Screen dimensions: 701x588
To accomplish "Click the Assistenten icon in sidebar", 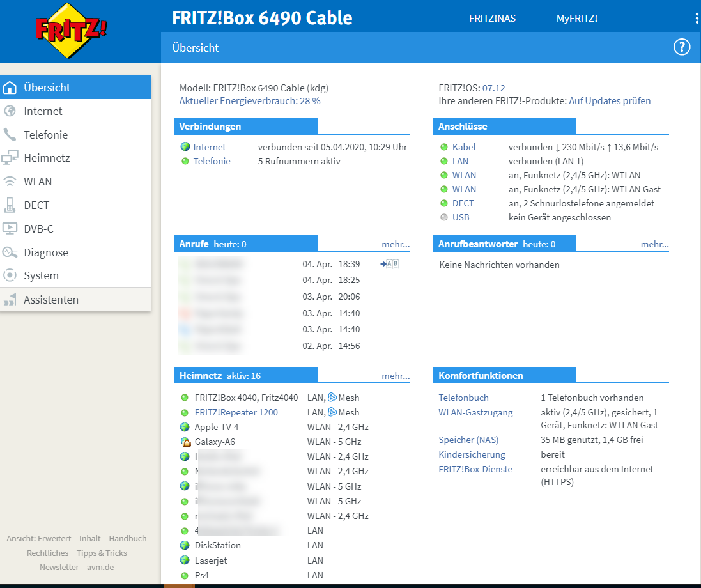I will 10,300.
